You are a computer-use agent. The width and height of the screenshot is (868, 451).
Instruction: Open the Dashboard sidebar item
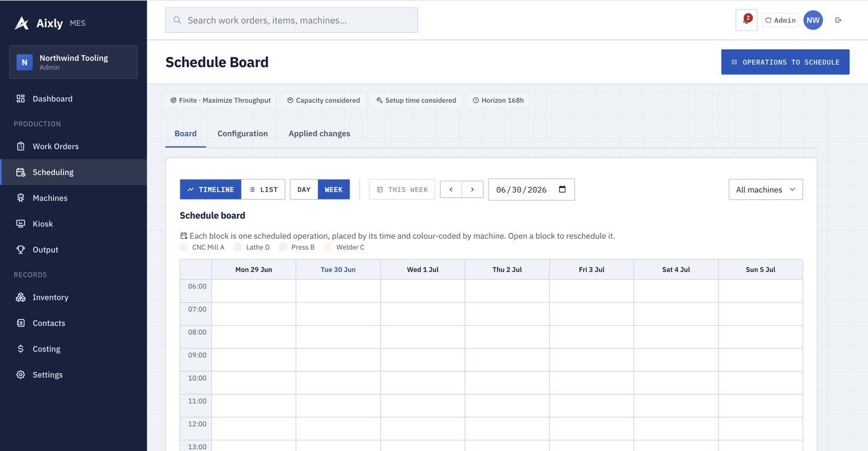73,99
